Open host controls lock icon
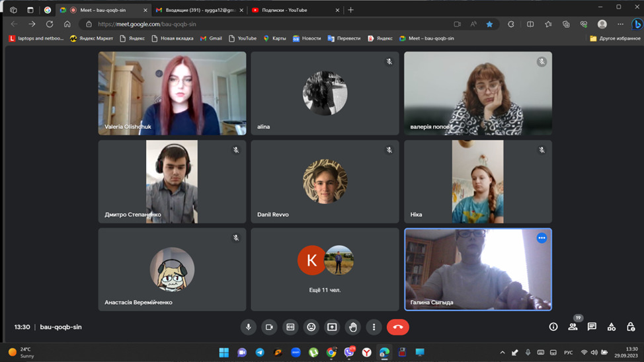Image resolution: width=644 pixels, height=362 pixels. 631,327
